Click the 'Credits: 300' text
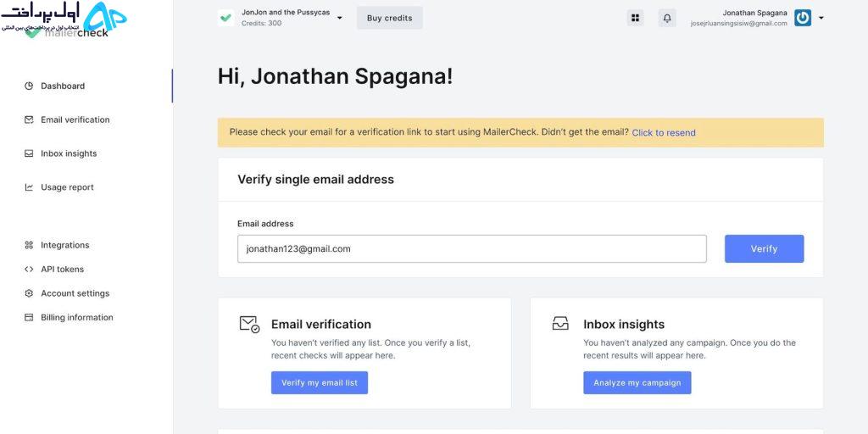Viewport: 868px width, 434px height. [x=261, y=23]
